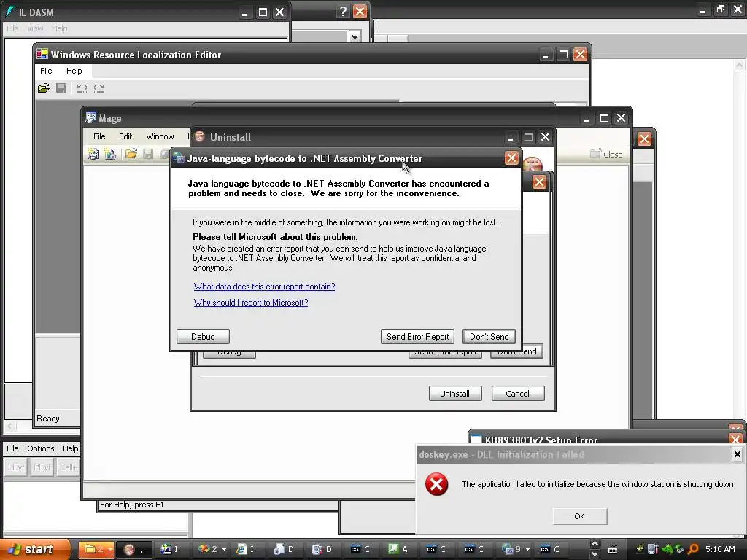
Task: Switch to Uninstall item on taskbar
Action: click(x=134, y=549)
